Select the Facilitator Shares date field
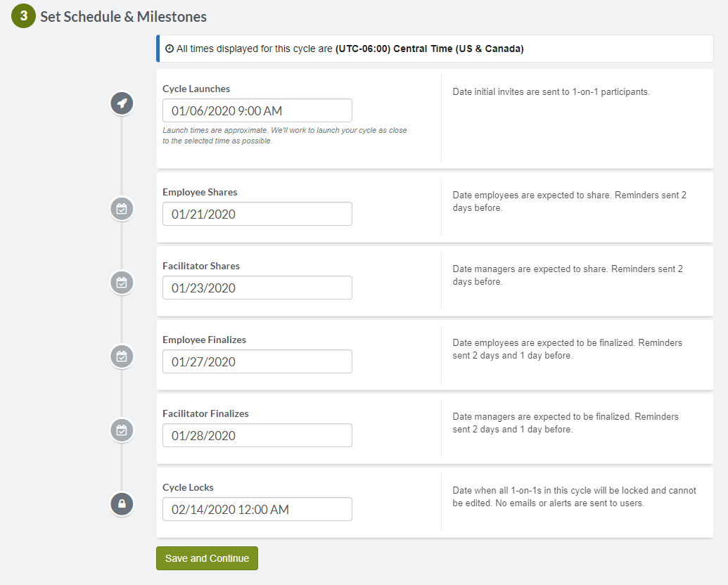Viewport: 728px width, 585px height. (x=257, y=288)
